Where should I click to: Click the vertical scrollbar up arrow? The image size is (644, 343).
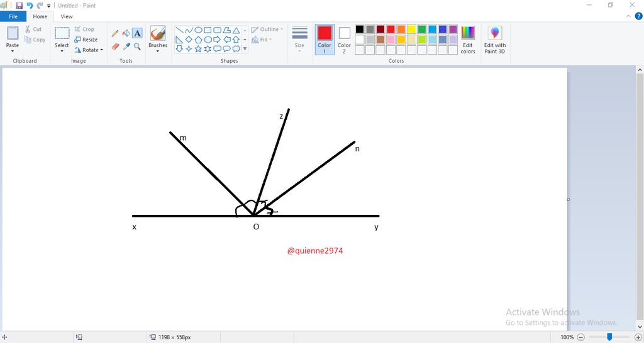point(640,70)
